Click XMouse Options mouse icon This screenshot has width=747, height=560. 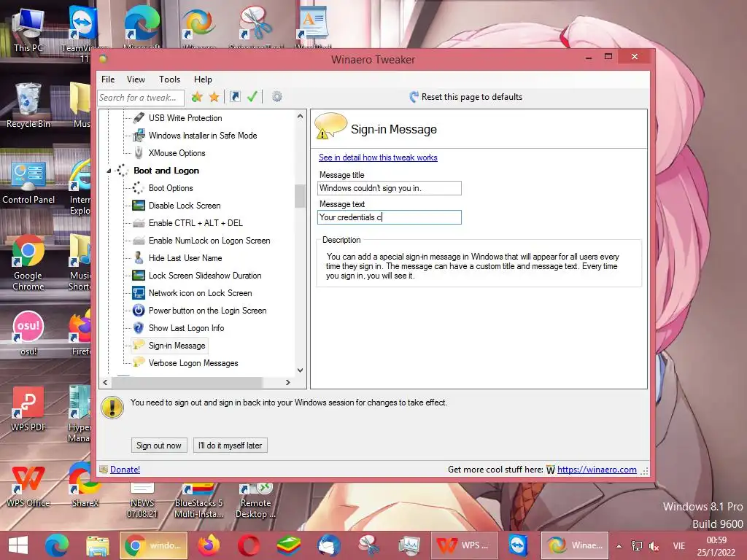[139, 153]
